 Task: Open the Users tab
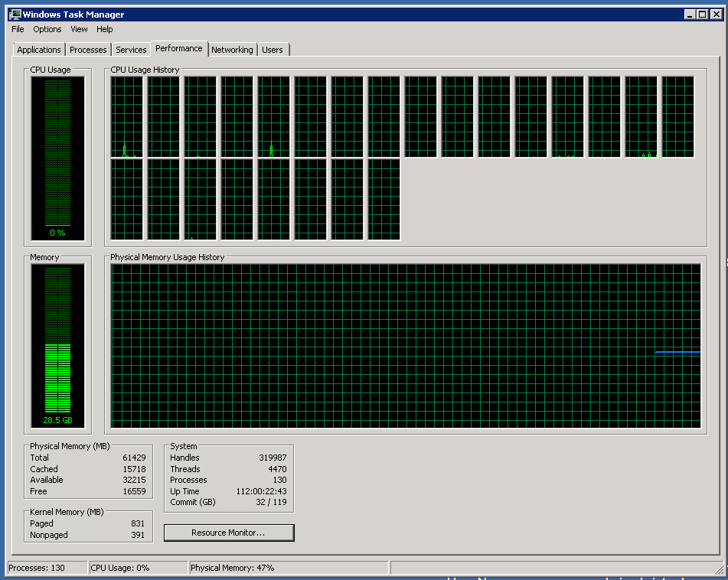point(272,50)
